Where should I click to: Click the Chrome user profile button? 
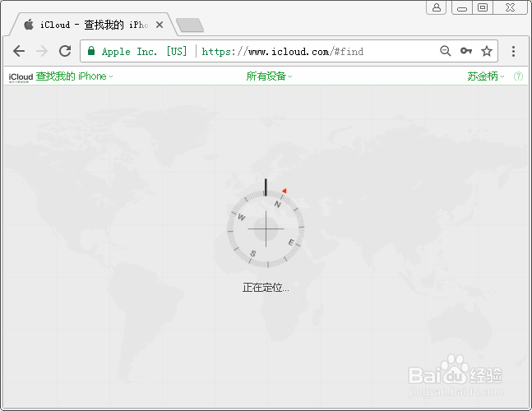pos(437,7)
